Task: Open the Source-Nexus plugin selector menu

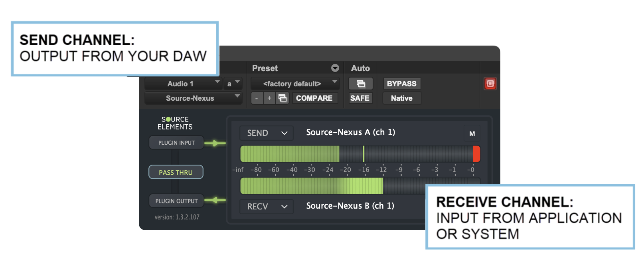Action: 193,98
